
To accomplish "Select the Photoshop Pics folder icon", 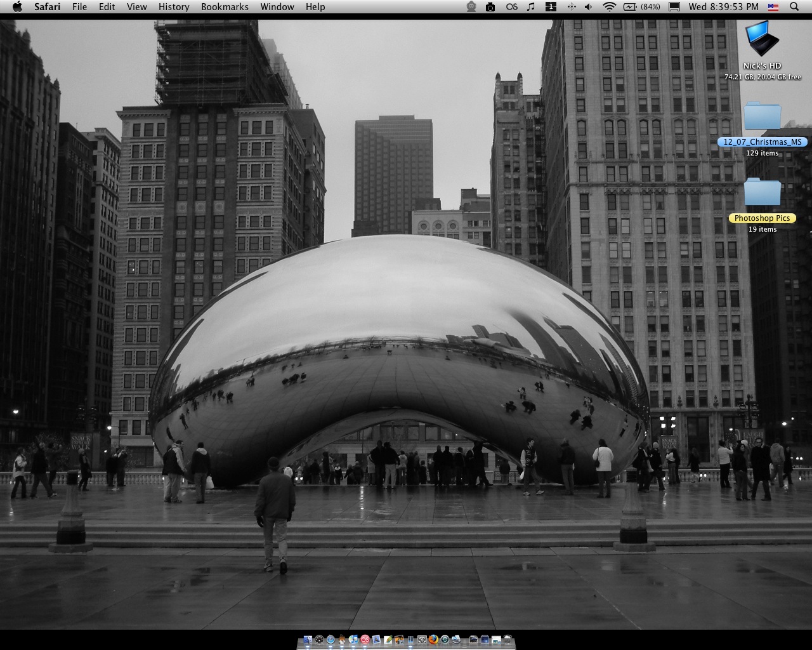I will (762, 192).
